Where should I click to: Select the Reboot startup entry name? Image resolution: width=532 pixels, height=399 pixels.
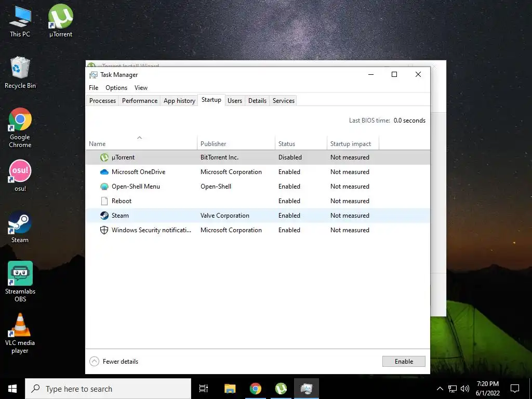point(122,201)
